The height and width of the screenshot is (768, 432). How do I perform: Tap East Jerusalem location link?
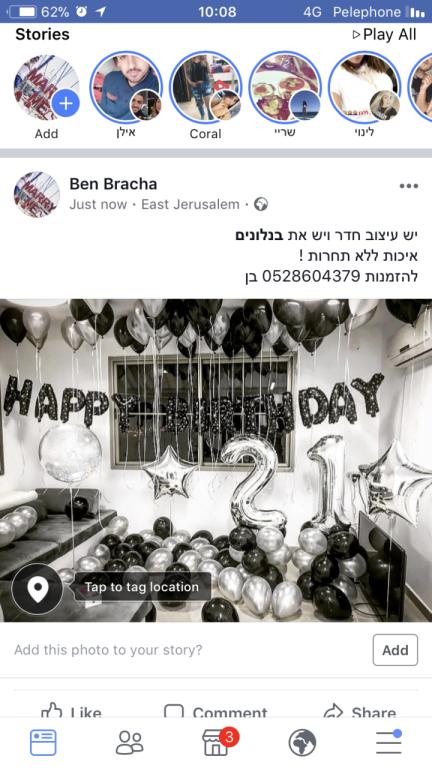click(191, 204)
